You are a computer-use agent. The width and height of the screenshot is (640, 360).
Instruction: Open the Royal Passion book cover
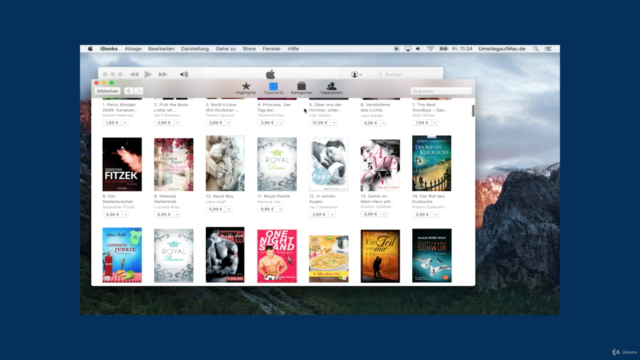[x=173, y=256]
